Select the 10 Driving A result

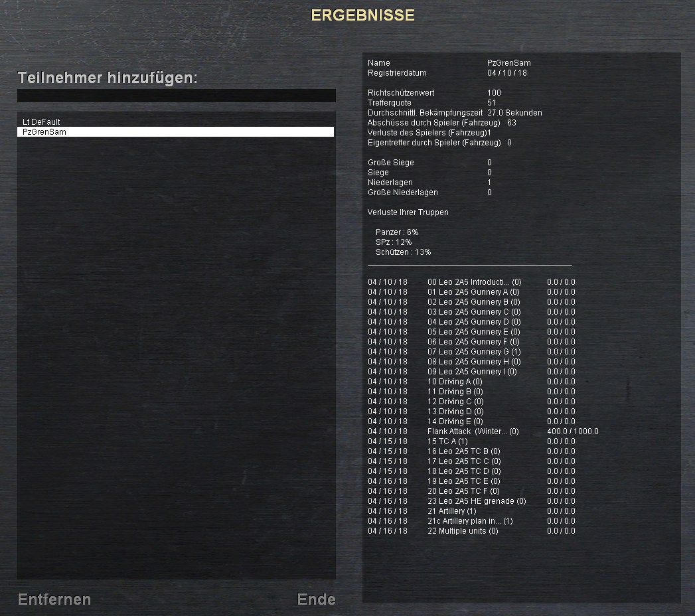click(455, 382)
